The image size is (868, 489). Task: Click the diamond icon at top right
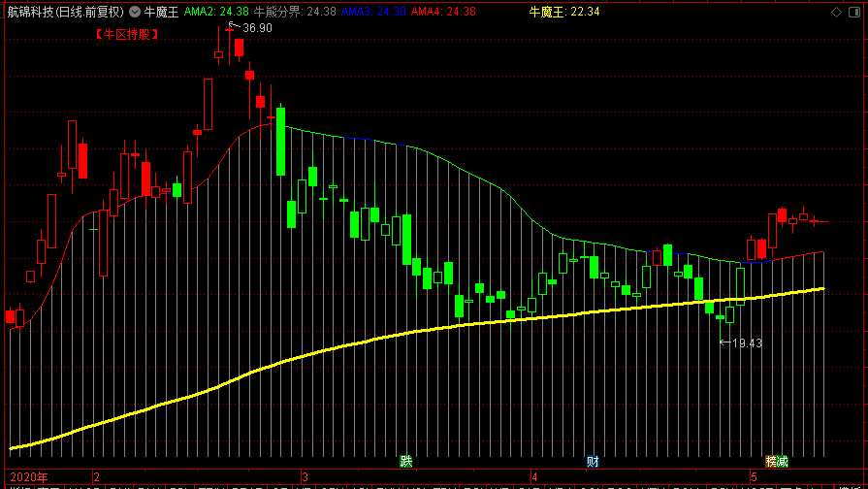(x=836, y=12)
